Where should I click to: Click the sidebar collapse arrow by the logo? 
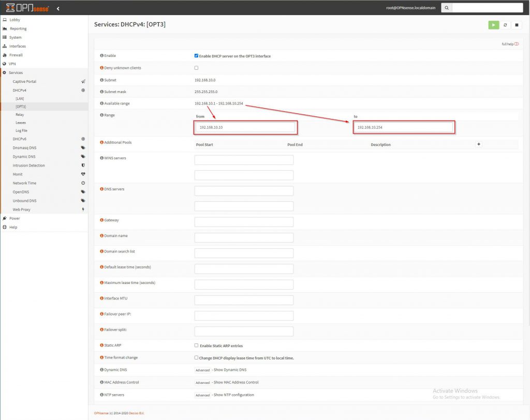[58, 8]
